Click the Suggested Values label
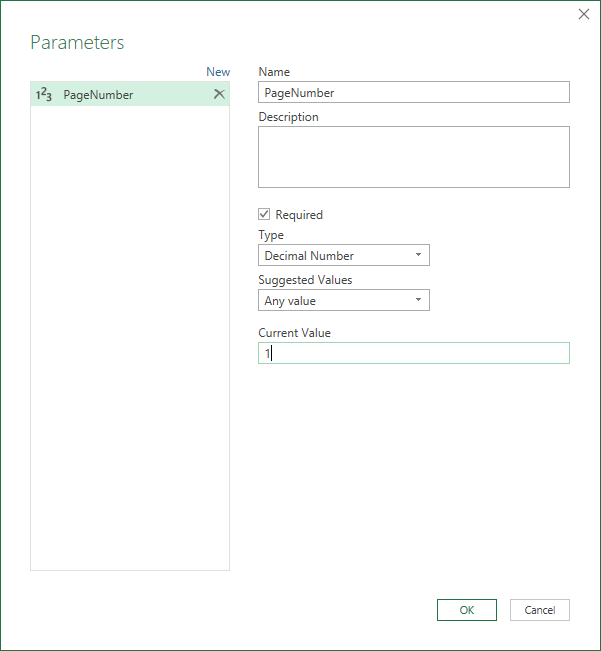Screen dimensions: 601x651 [305, 280]
